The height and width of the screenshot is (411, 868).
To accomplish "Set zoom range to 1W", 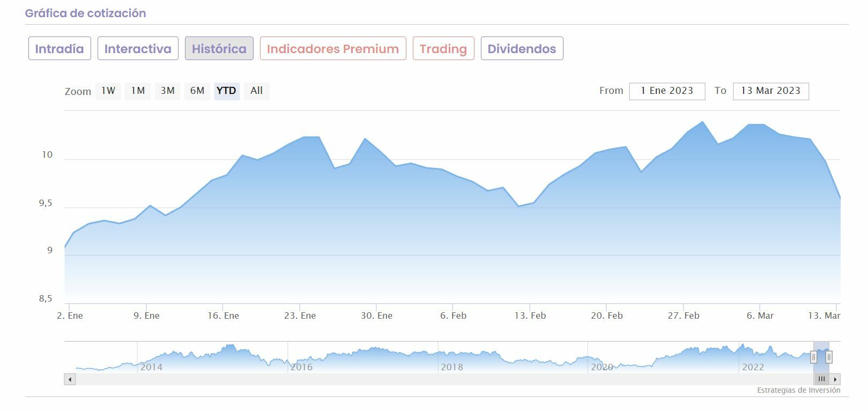I will 108,91.
